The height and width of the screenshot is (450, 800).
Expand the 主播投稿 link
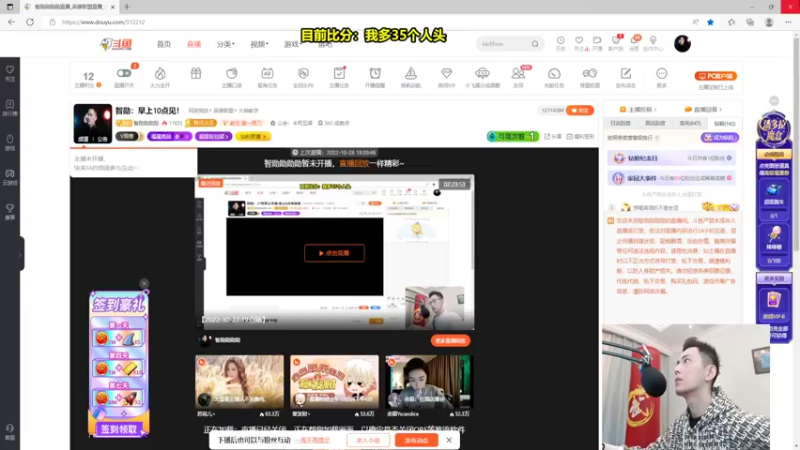click(638, 109)
